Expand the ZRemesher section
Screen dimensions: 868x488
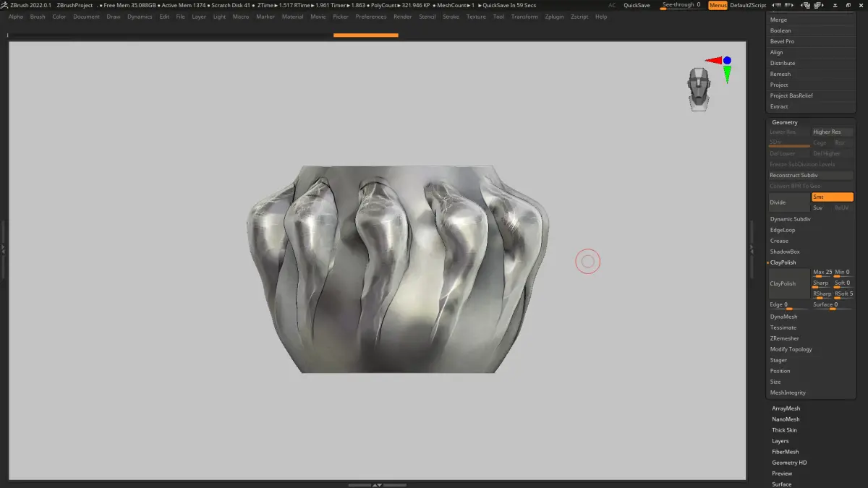785,338
